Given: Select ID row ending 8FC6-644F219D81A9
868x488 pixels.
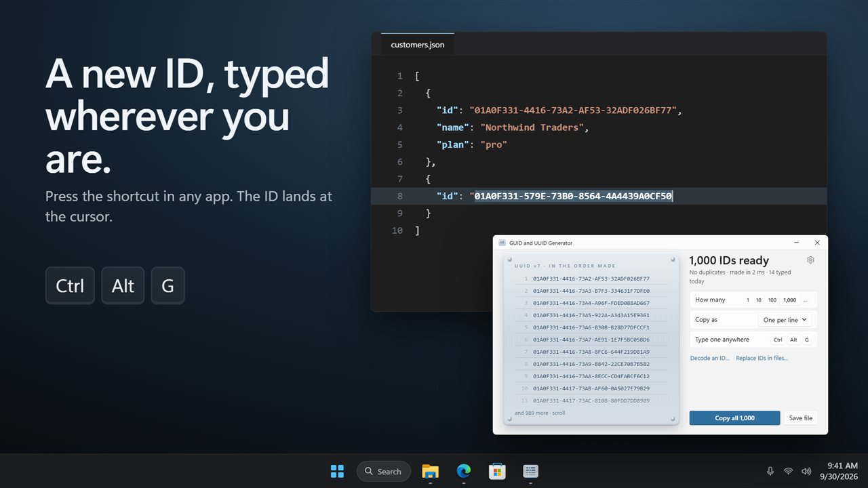Looking at the screenshot, I should point(591,352).
